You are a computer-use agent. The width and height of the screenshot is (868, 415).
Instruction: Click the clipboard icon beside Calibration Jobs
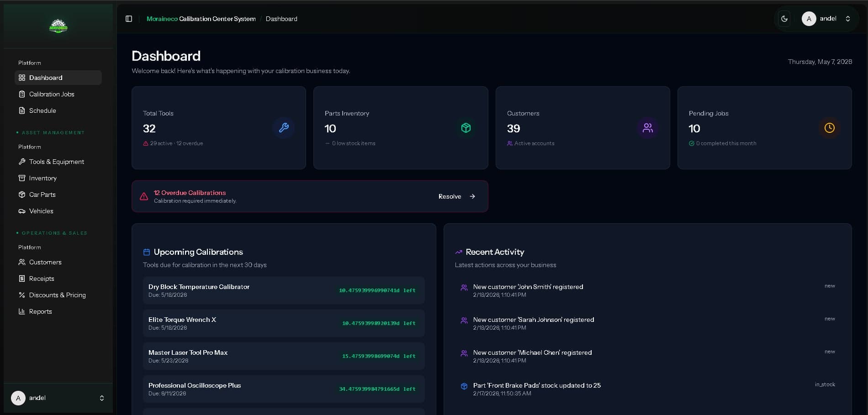[22, 94]
